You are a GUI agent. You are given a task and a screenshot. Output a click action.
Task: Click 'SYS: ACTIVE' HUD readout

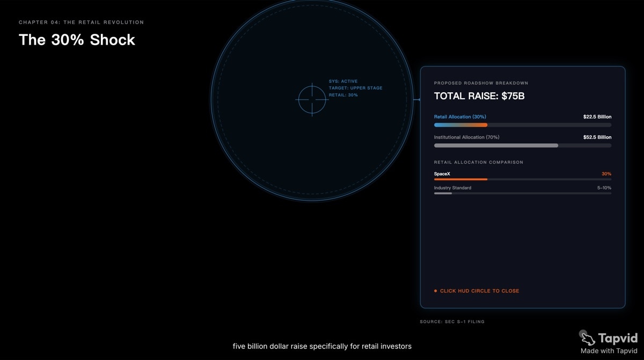tap(343, 81)
